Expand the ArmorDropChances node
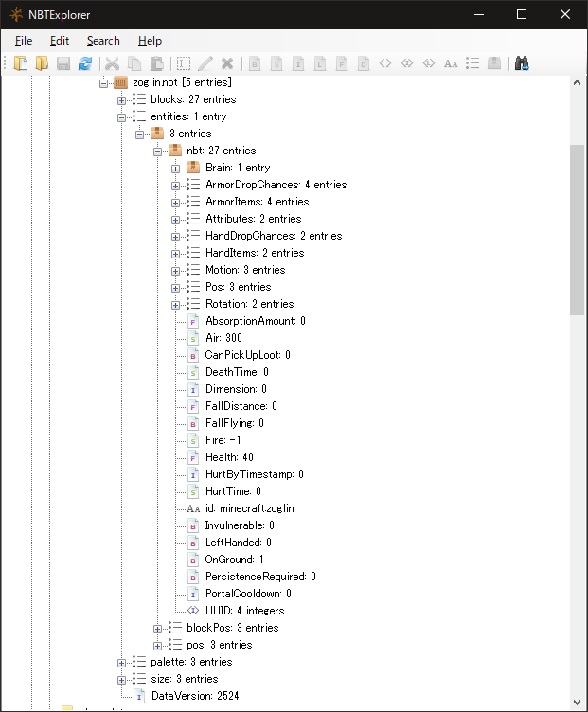Screen dimensions: 588x712 [175, 186]
